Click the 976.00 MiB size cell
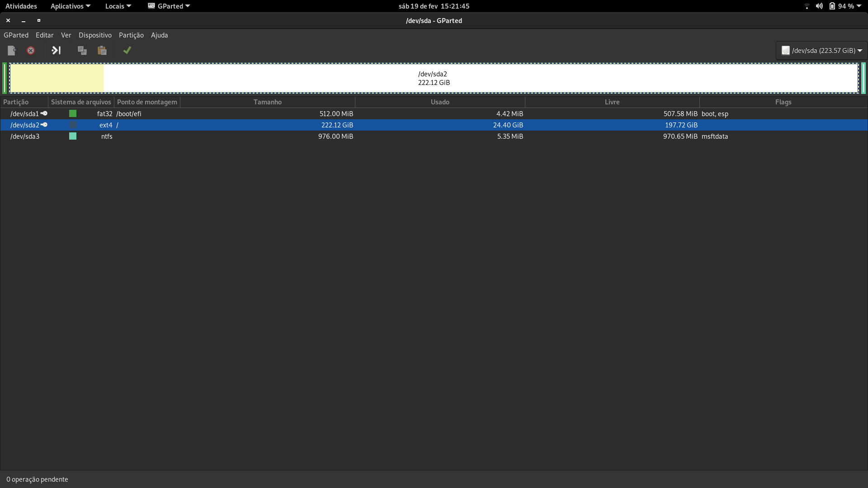The image size is (868, 488). click(x=335, y=136)
